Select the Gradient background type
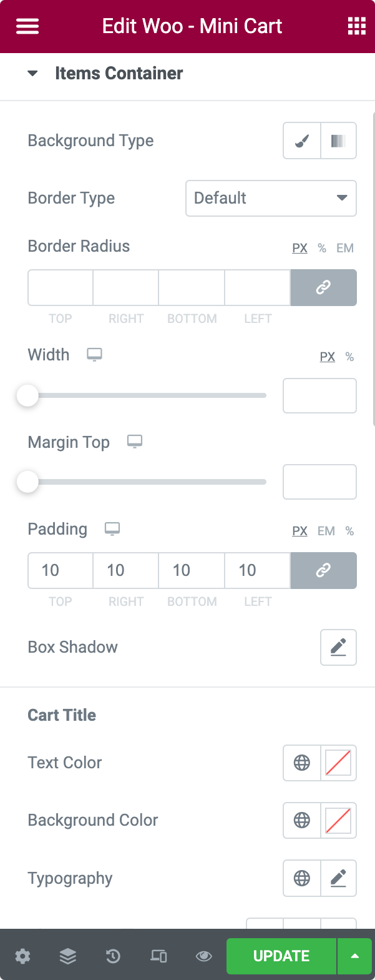 pyautogui.click(x=338, y=141)
